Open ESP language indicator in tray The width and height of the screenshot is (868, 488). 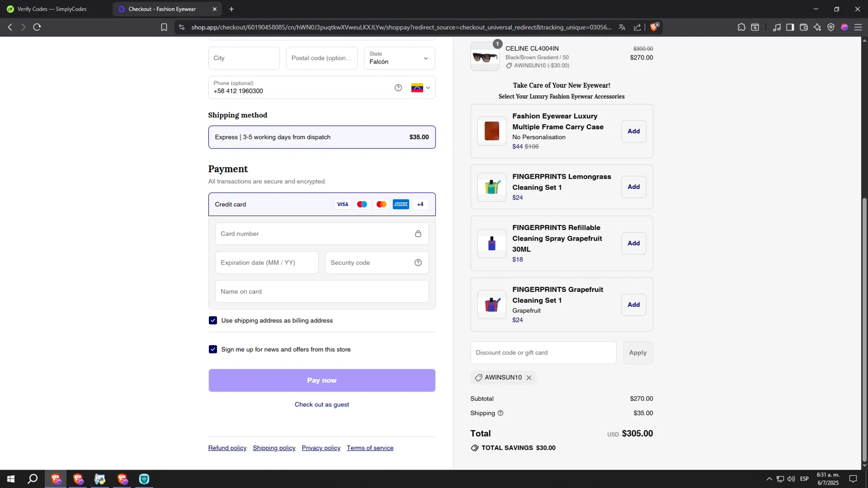point(804,479)
